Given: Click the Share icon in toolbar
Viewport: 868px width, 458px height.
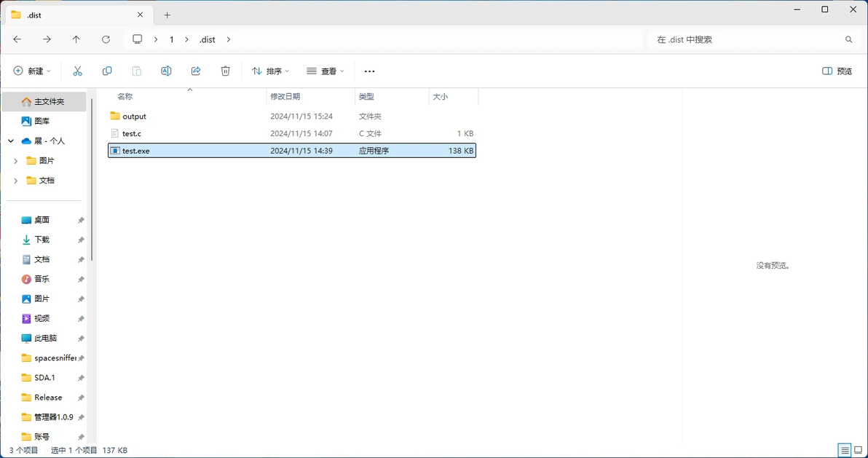Looking at the screenshot, I should click(x=195, y=71).
